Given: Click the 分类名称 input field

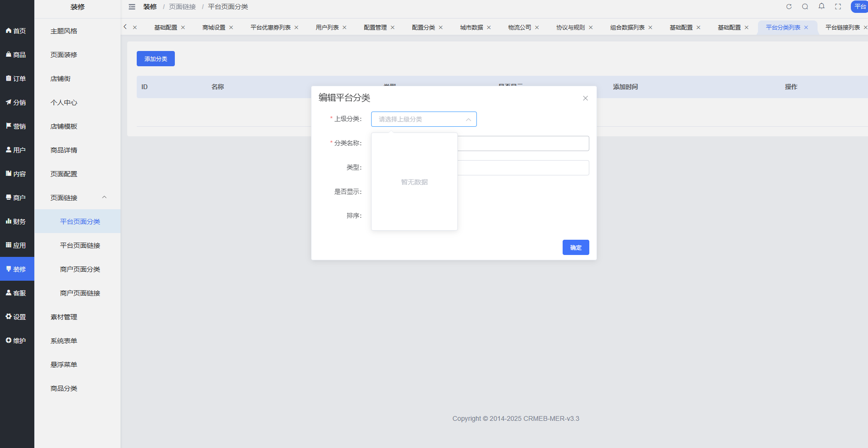Looking at the screenshot, I should click(523, 143).
